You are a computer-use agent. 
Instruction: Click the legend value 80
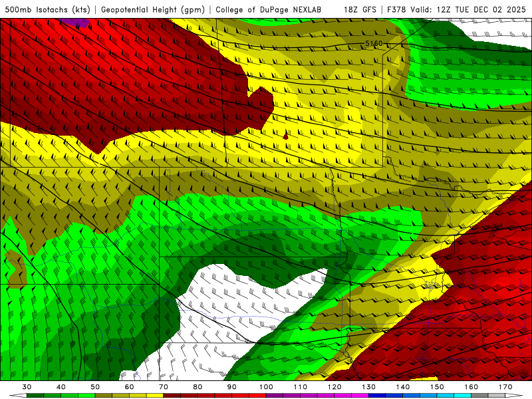(x=198, y=387)
